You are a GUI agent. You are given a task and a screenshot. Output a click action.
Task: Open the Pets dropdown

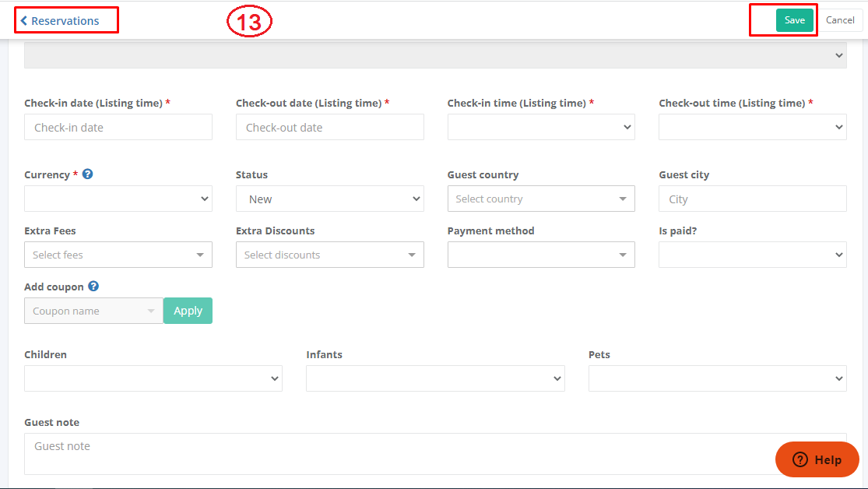(x=718, y=378)
